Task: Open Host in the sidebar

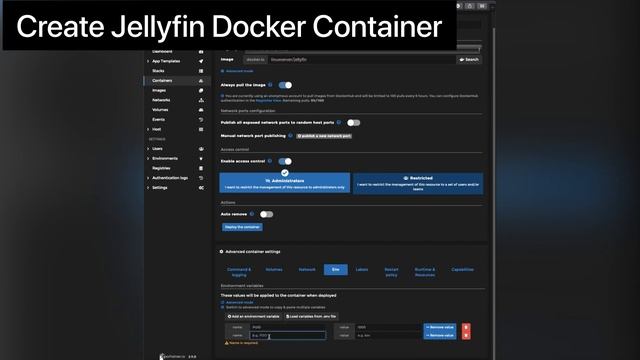Action: point(156,129)
